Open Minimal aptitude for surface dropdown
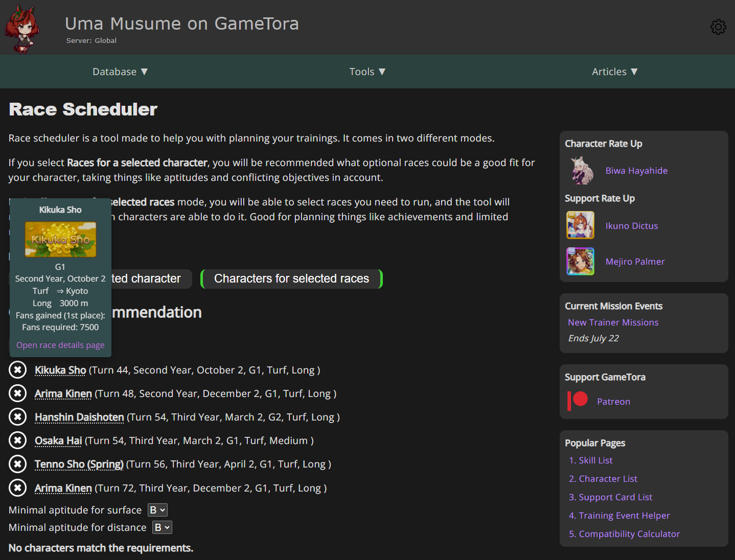Screen dimensions: 735x560 (x=157, y=510)
